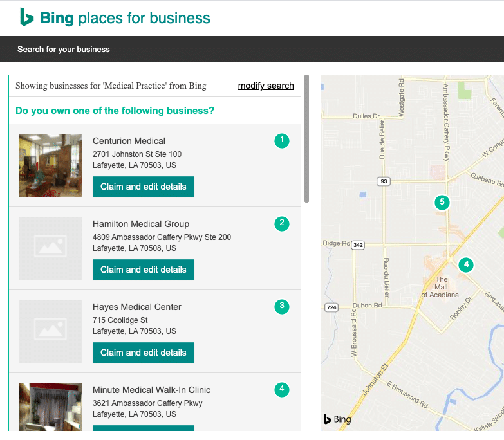This screenshot has width=504, height=440.
Task: Click the route 93 shield on map
Action: [384, 181]
